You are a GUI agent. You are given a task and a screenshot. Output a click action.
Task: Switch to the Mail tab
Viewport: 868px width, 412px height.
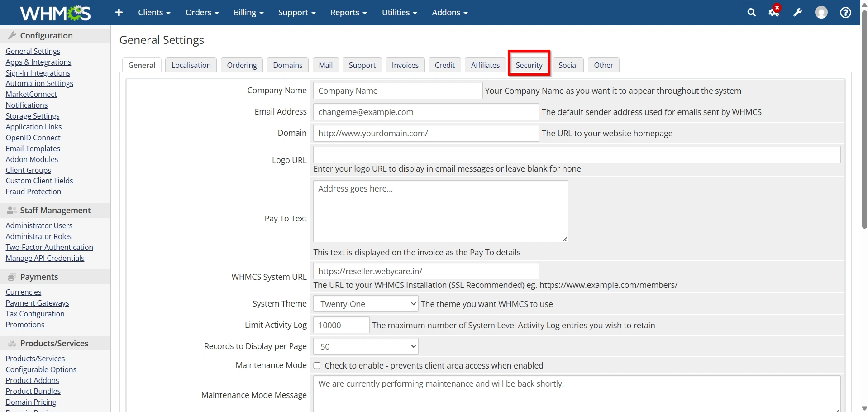[326, 65]
